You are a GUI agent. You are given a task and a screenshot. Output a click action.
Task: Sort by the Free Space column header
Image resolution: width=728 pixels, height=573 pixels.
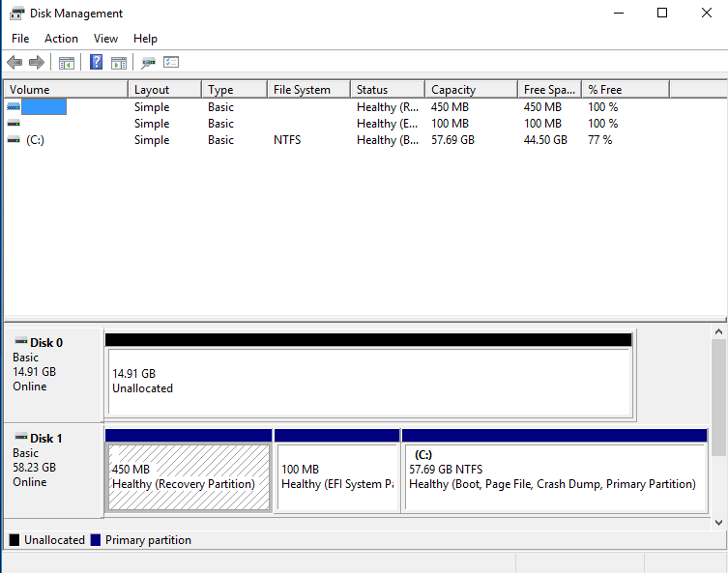550,90
